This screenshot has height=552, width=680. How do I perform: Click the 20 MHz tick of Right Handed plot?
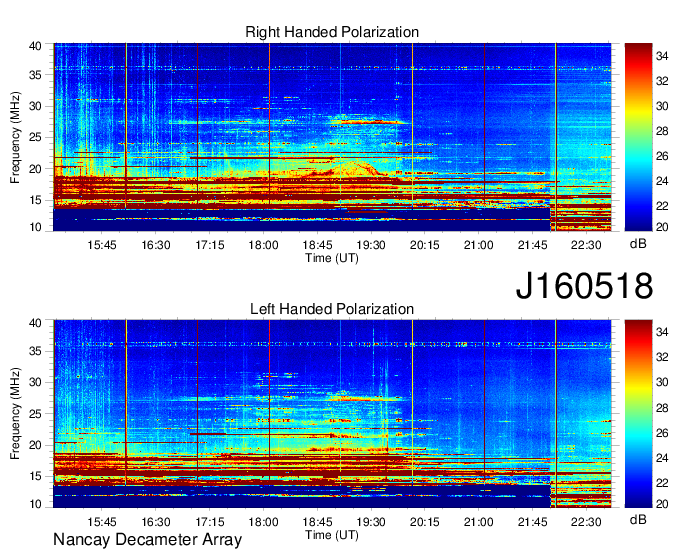[x=35, y=169]
